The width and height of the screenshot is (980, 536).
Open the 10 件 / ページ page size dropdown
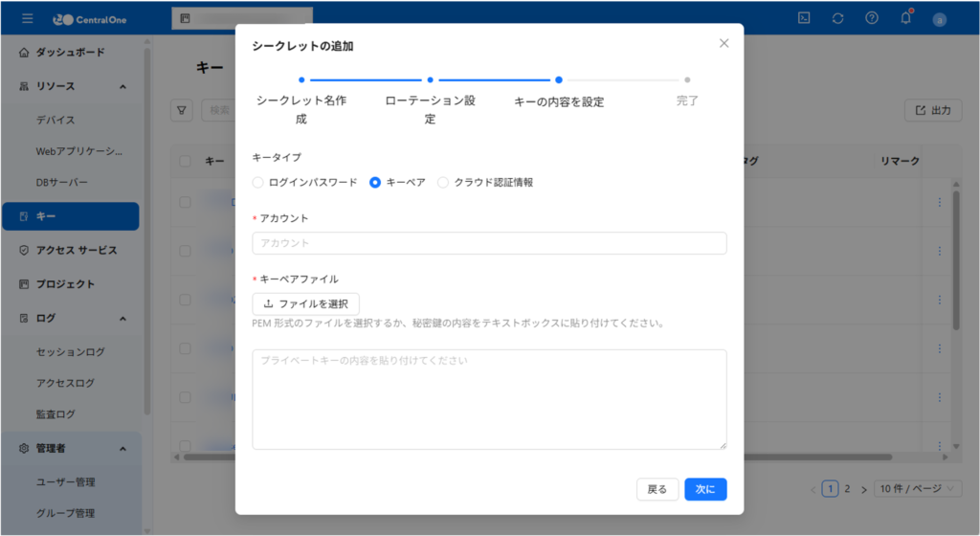[918, 489]
